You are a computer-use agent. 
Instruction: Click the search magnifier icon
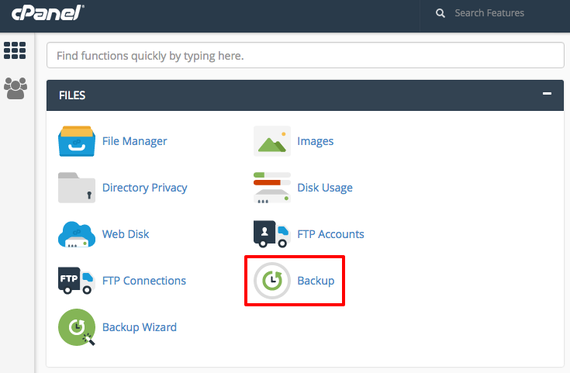pyautogui.click(x=440, y=13)
